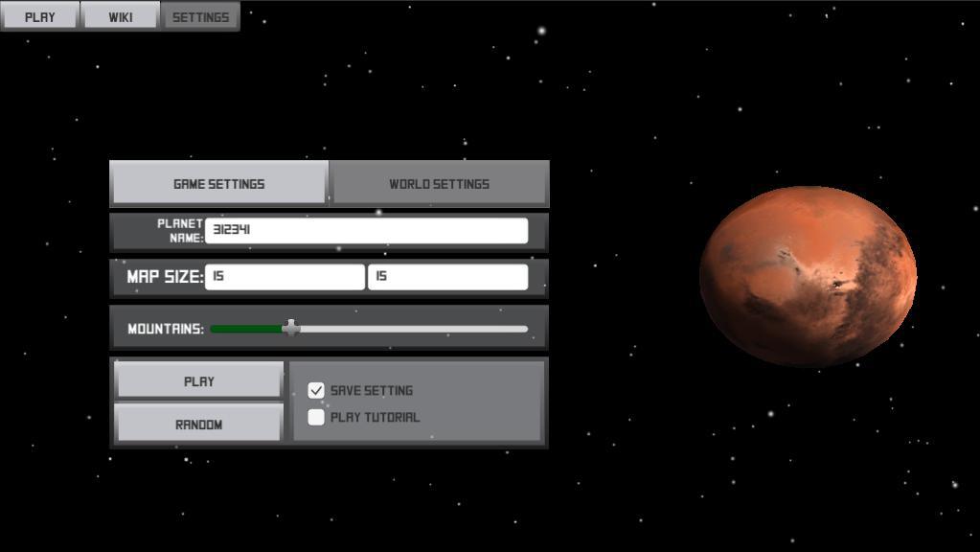Open the Wiki tab
This screenshot has height=552, width=980.
point(120,16)
